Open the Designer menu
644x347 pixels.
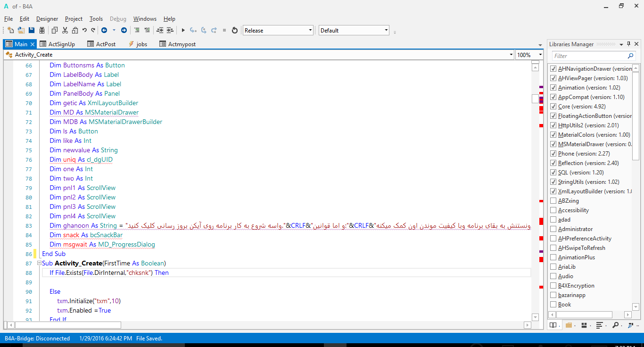47,19
